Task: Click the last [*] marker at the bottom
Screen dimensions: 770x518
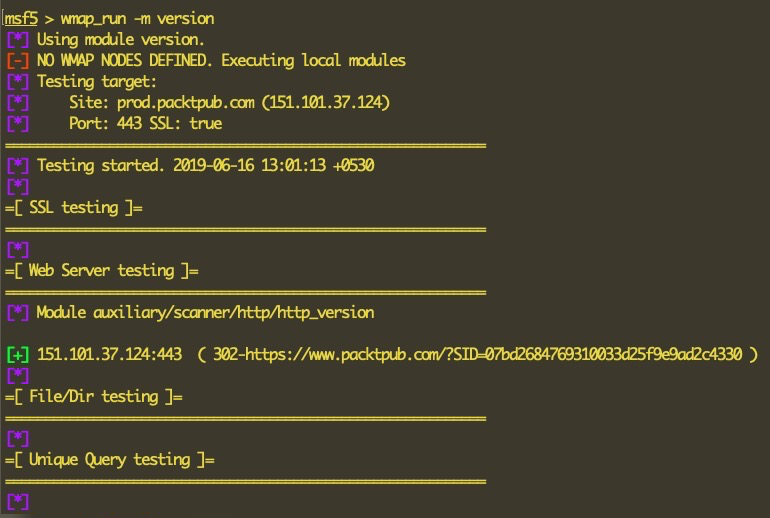Action: pos(17,501)
